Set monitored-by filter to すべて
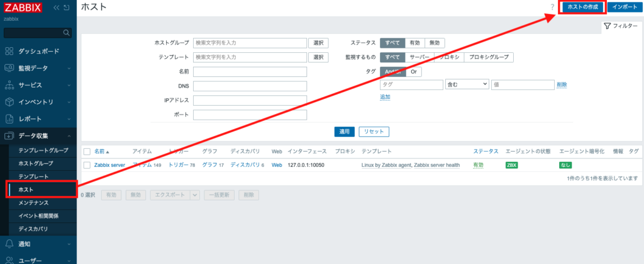The image size is (644, 264). (x=392, y=57)
